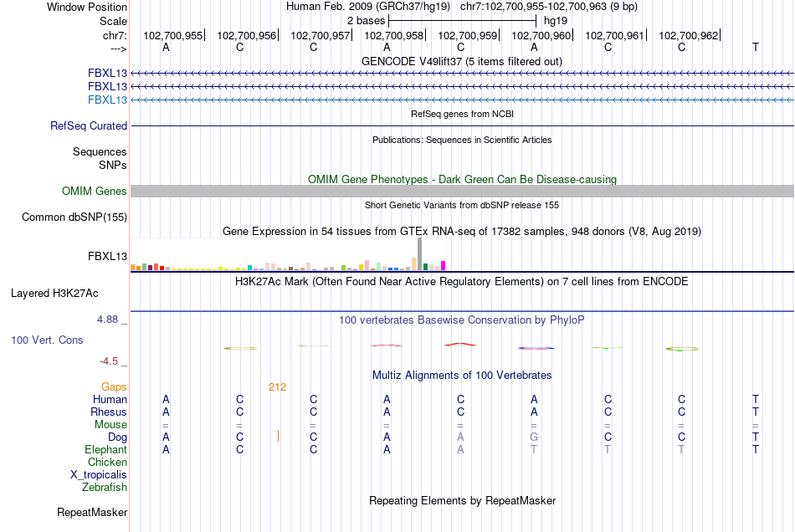795x532 pixels.
Task: Click the 100 Vert. Cons label
Action: tap(47, 340)
